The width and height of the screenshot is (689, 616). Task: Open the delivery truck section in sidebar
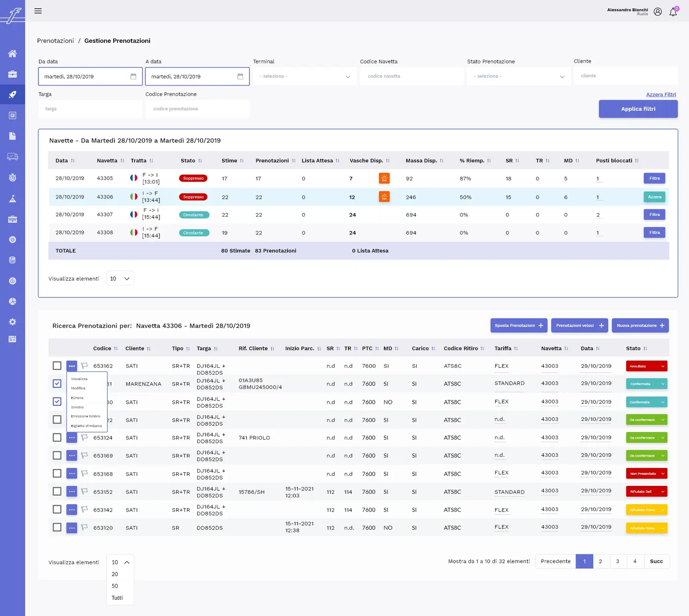(12, 157)
